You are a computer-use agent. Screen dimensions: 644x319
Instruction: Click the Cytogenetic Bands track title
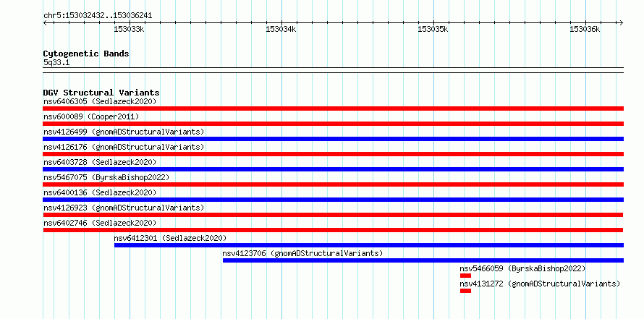(x=86, y=54)
